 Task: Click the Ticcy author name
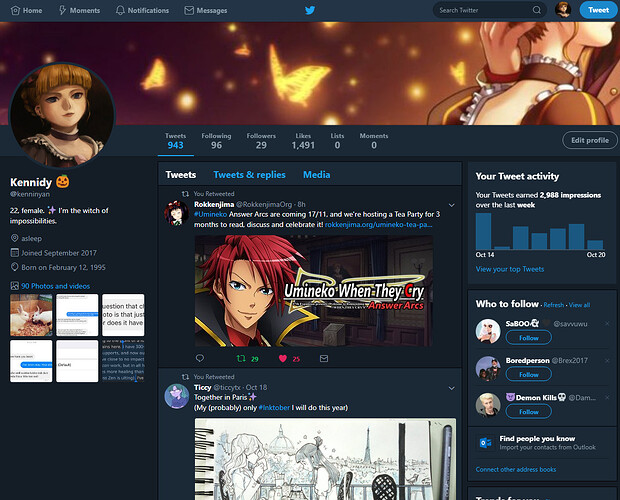[x=202, y=387]
